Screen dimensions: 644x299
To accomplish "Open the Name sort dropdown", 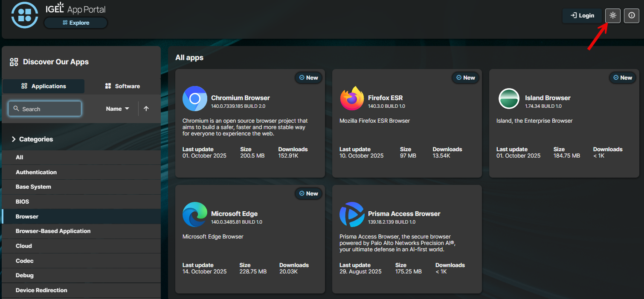I will [x=117, y=109].
